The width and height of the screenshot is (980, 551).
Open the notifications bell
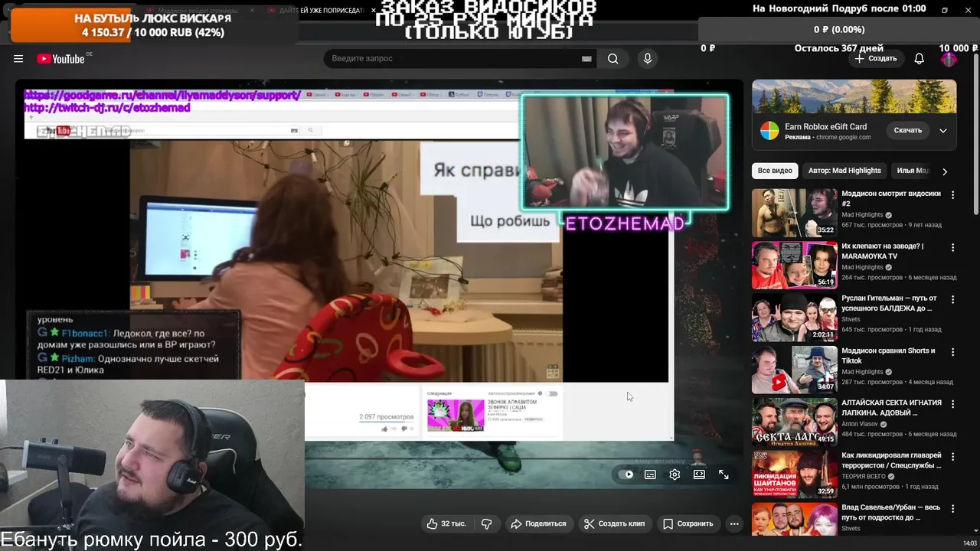920,59
